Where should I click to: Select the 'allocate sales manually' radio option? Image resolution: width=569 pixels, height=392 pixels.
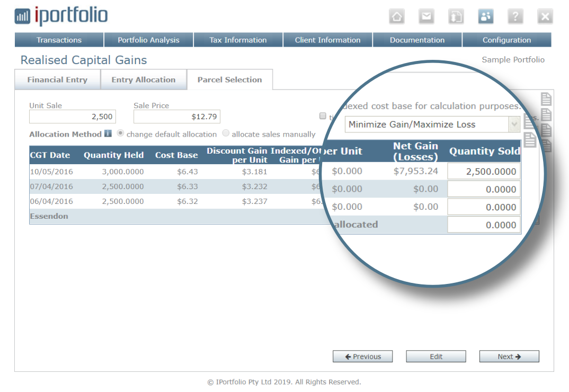click(226, 133)
